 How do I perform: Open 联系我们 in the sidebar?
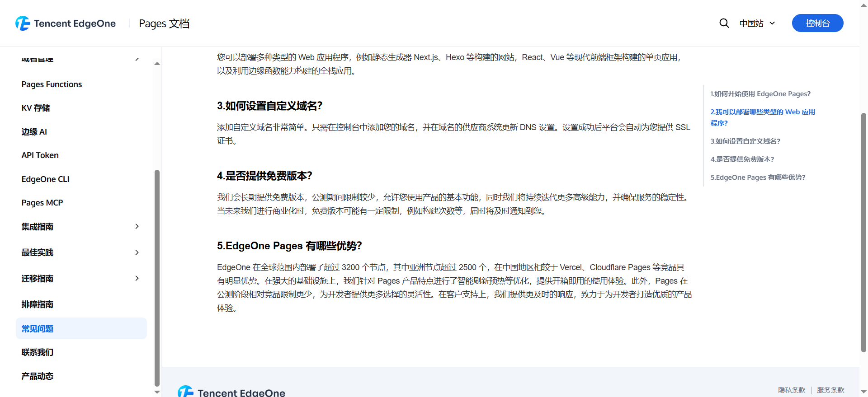[x=38, y=352]
